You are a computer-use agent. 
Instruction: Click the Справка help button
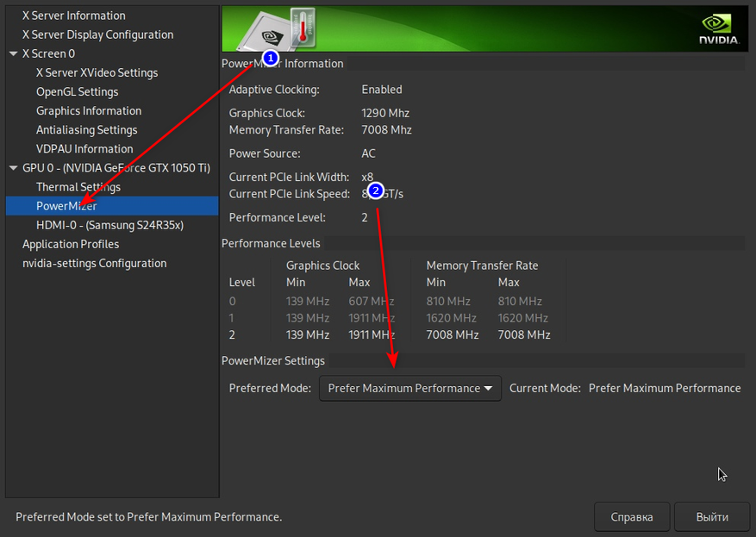point(632,517)
